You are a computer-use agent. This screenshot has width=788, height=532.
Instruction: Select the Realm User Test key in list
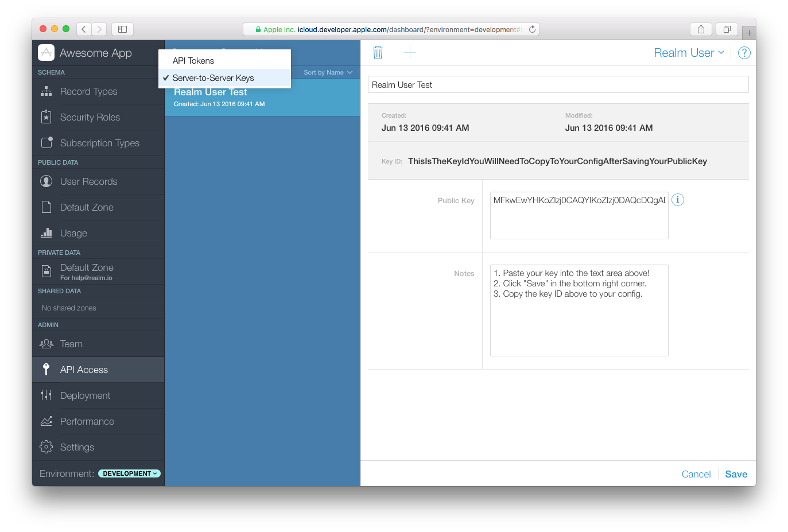[x=262, y=98]
